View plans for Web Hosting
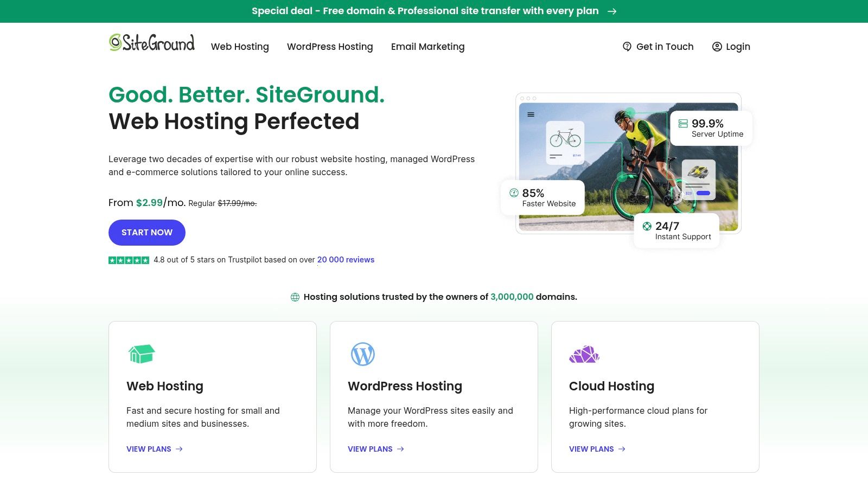 [x=155, y=449]
